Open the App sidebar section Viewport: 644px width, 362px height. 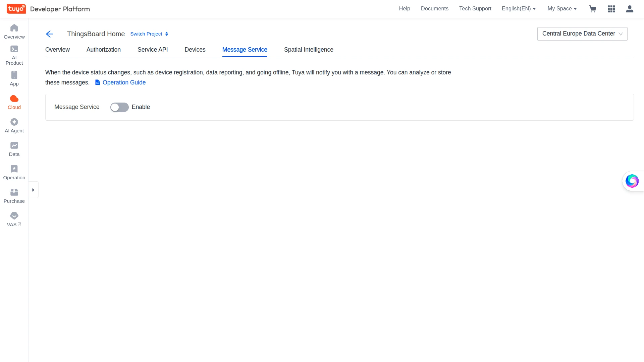pos(14,79)
